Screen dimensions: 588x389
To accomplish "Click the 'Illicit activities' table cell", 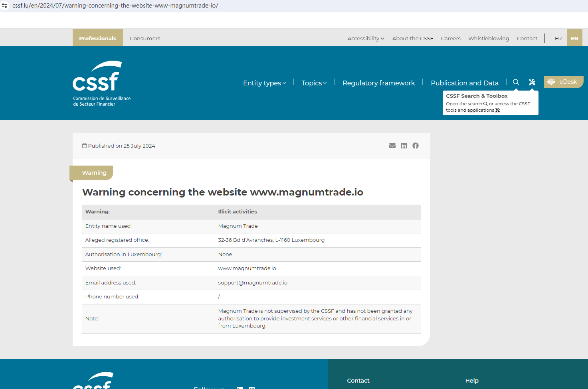I will [238, 211].
